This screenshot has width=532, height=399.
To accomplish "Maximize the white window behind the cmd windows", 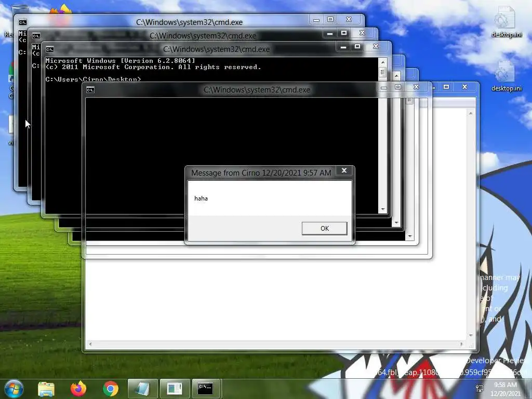I will point(446,87).
